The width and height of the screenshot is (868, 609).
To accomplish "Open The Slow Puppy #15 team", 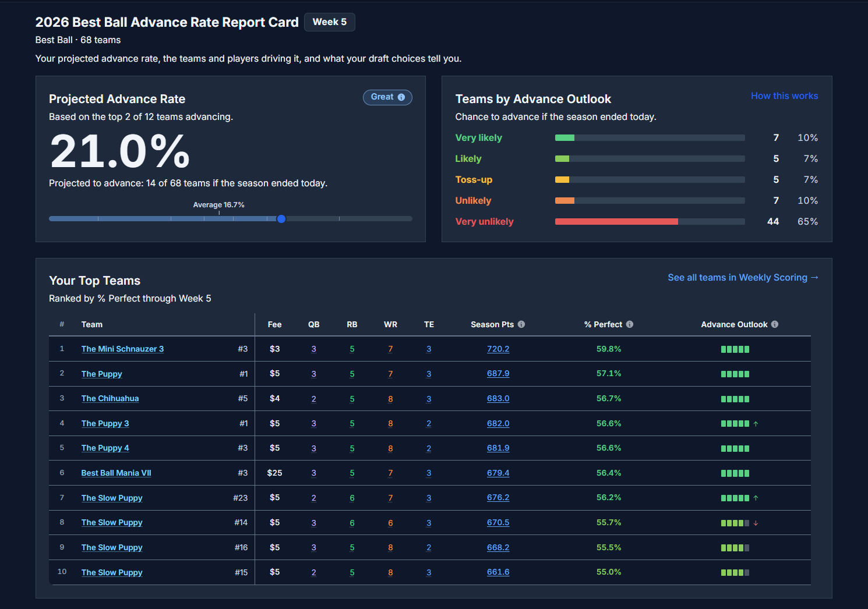I will 112,573.
